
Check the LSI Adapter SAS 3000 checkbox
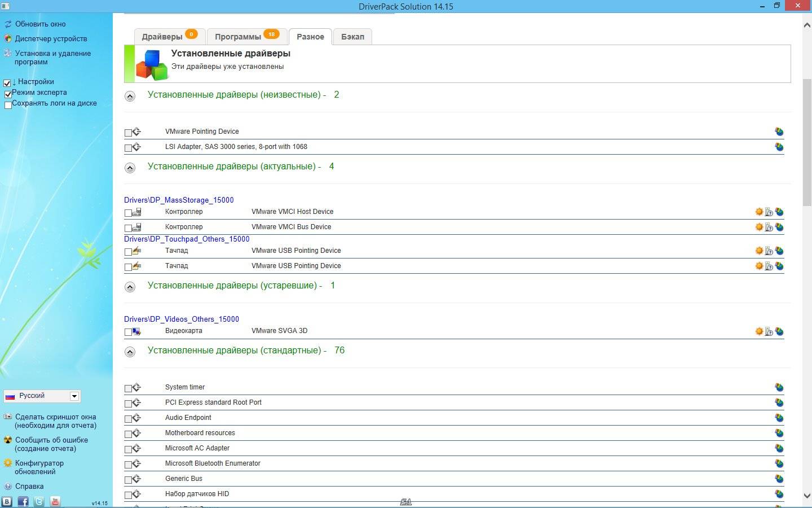click(128, 148)
